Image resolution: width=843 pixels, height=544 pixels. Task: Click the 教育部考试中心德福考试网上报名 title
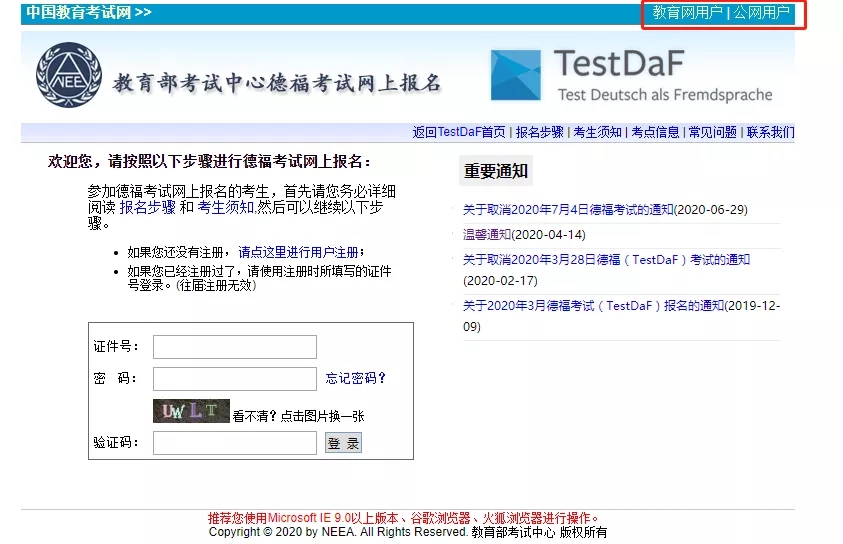277,83
